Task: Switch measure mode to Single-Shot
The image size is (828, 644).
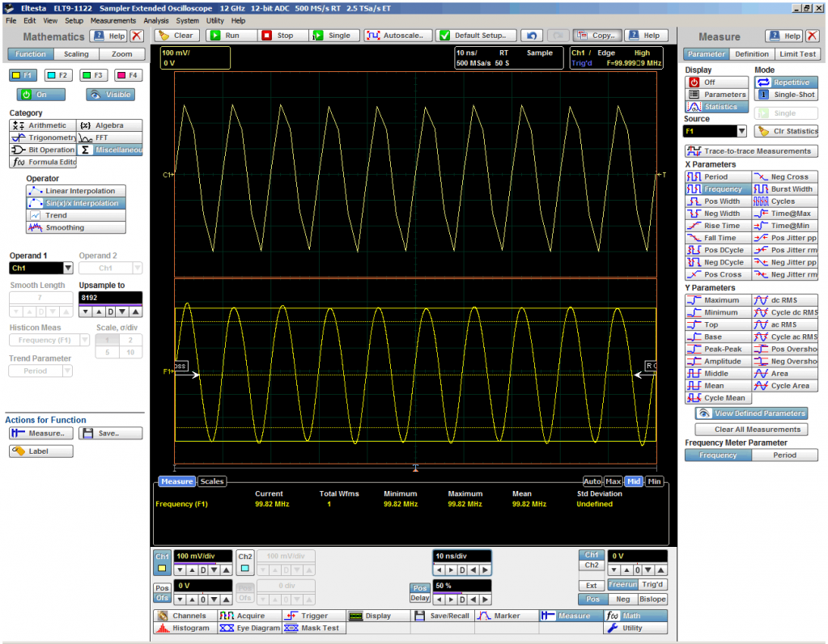Action: (x=786, y=95)
